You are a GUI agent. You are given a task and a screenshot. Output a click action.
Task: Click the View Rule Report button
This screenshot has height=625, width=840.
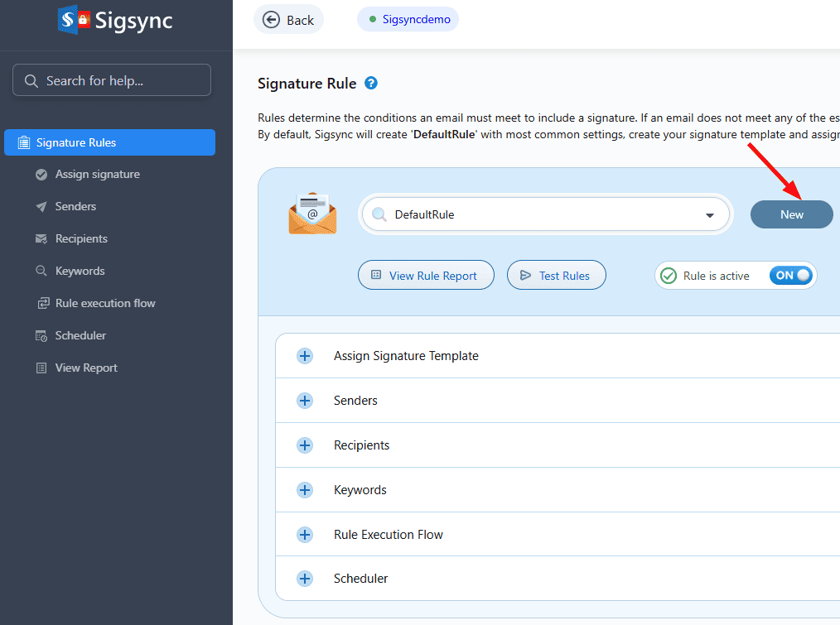(x=426, y=276)
